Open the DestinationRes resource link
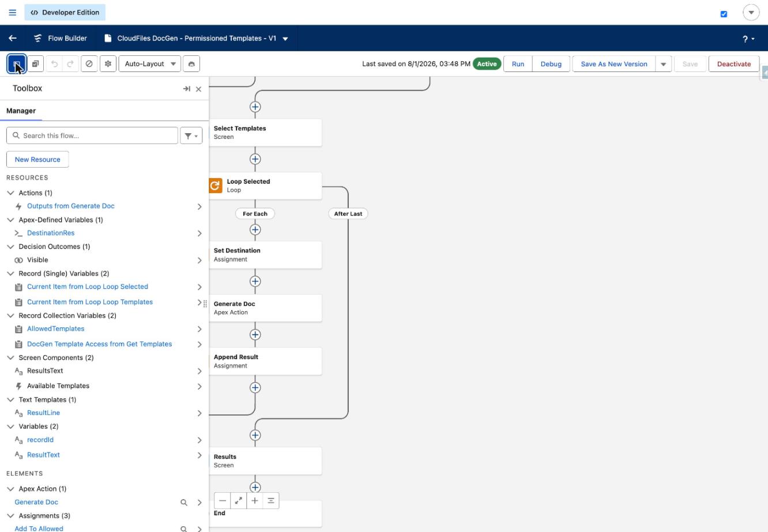 click(51, 233)
